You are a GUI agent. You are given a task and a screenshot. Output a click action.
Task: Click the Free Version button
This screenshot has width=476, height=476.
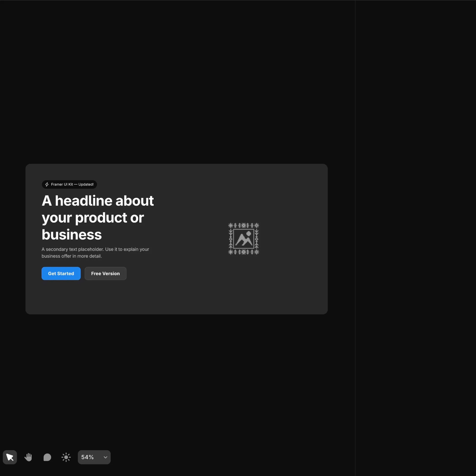click(x=106, y=273)
